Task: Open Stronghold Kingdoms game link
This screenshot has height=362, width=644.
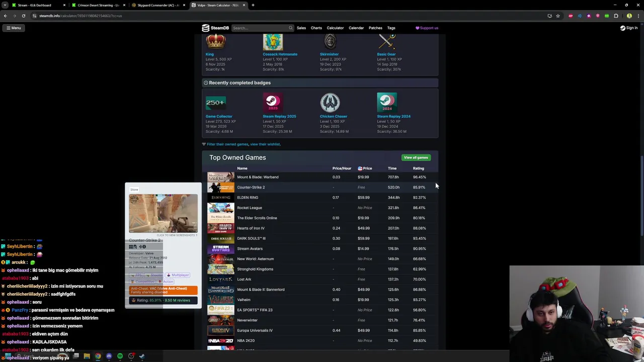Action: (x=255, y=269)
